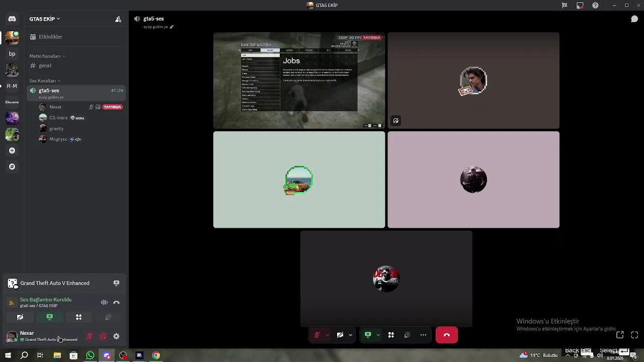Screen dimensions: 644x362
Task: Open soundboard icon in the sidebar voice panel
Action: [108, 317]
